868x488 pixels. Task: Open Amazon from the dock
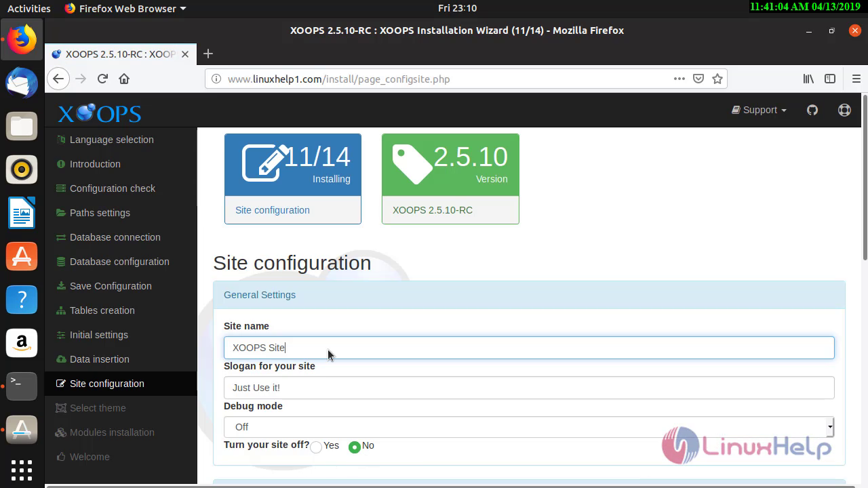(x=22, y=343)
